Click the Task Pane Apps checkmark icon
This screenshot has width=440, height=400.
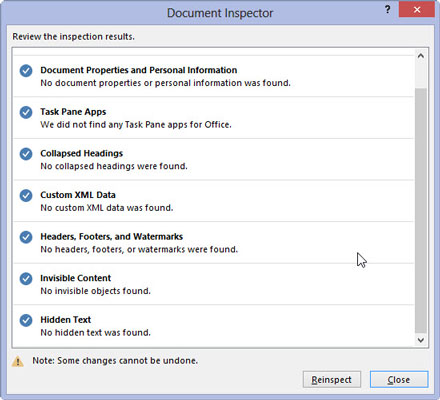pos(26,112)
